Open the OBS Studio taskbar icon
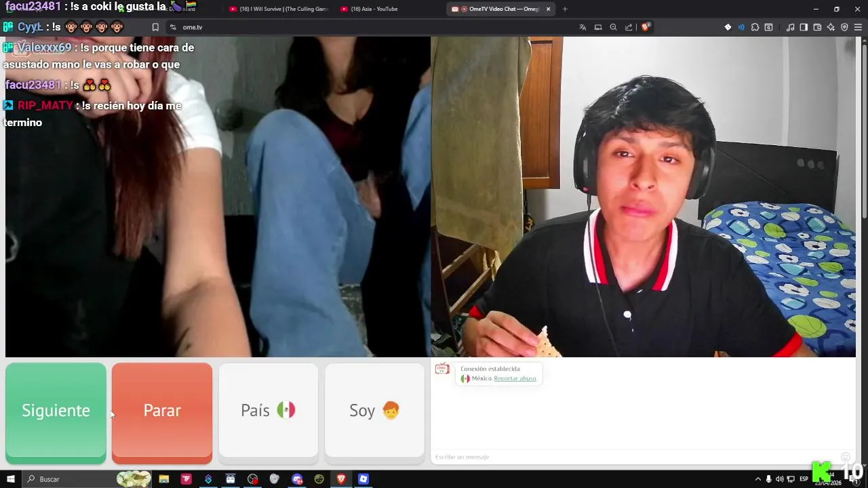The height and width of the screenshot is (488, 868). [x=253, y=479]
